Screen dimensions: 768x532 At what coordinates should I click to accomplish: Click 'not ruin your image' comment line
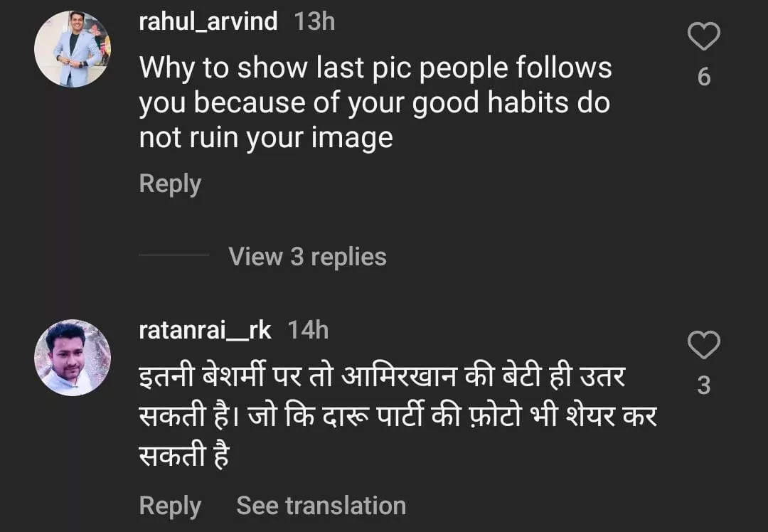point(266,137)
